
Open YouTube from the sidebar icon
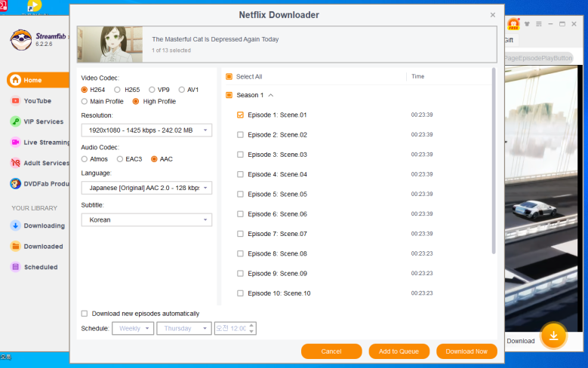[x=15, y=101]
